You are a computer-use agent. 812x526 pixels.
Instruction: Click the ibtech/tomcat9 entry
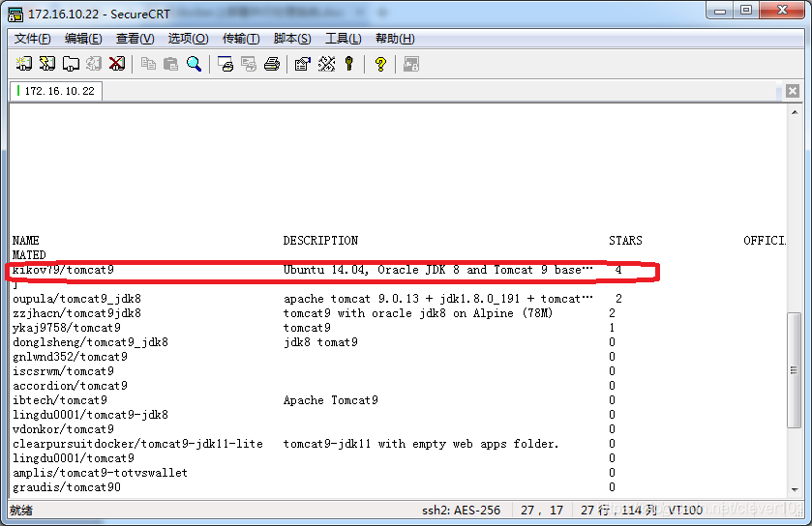[x=60, y=400]
